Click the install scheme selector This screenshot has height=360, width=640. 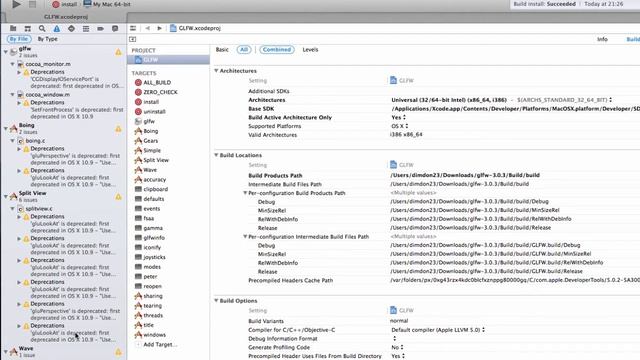pyautogui.click(x=65, y=4)
